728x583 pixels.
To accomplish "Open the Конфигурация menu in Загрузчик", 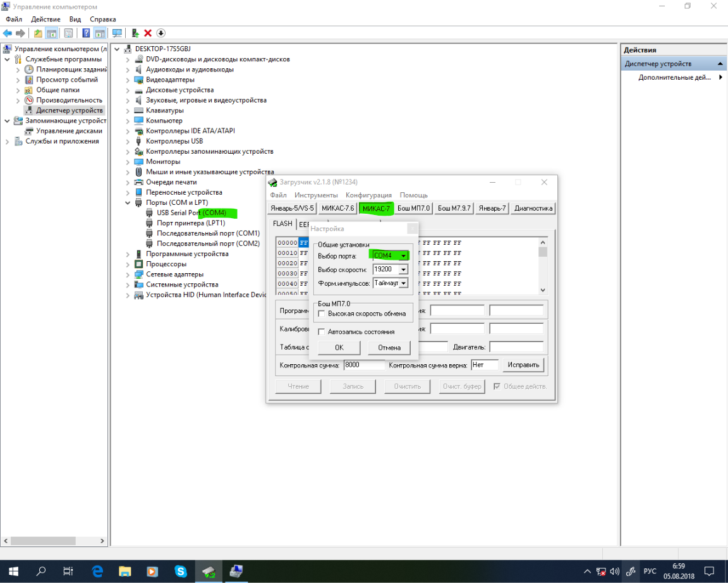I will [368, 195].
